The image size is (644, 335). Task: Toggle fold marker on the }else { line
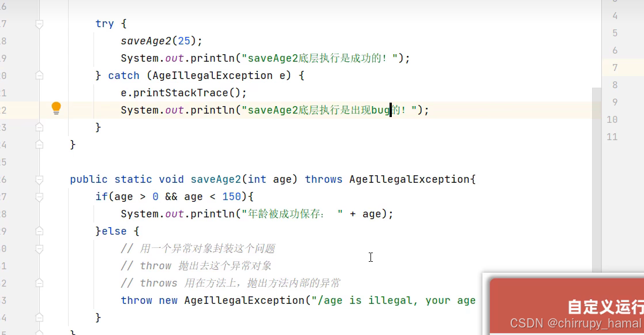click(x=39, y=231)
